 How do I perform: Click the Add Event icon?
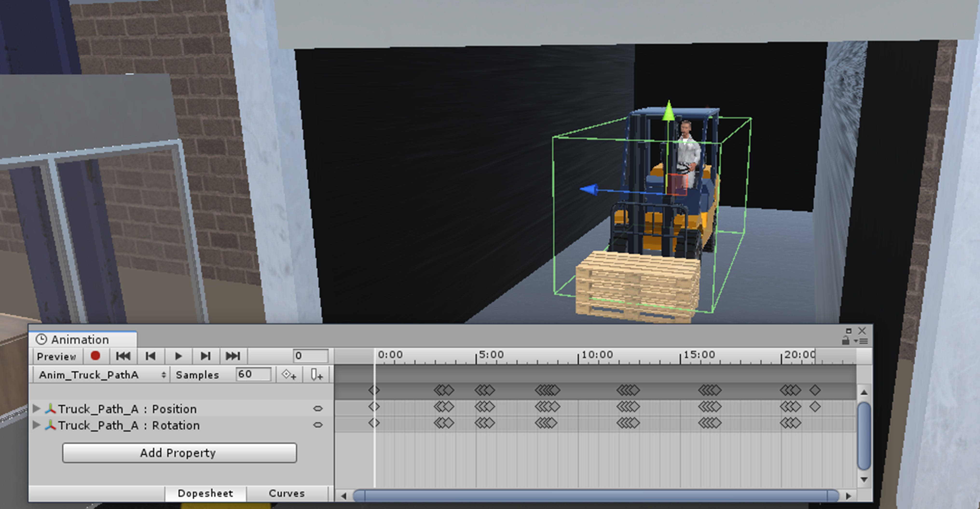click(x=316, y=375)
